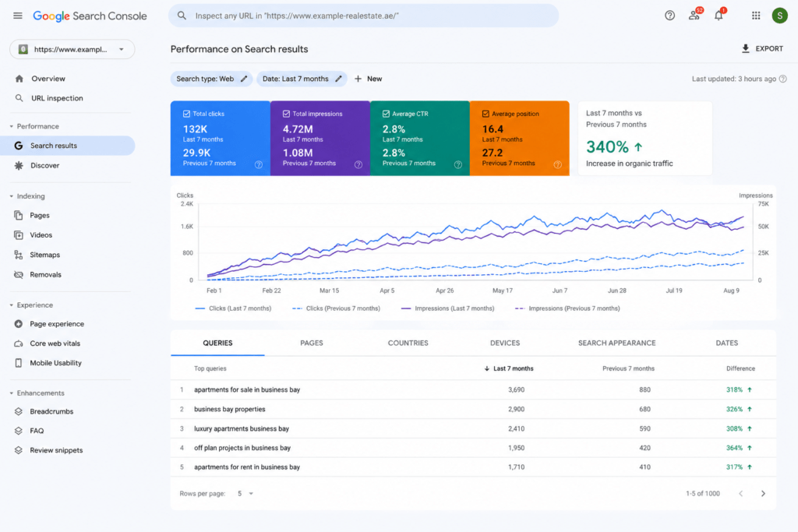Click the Overview home icon

click(19, 79)
